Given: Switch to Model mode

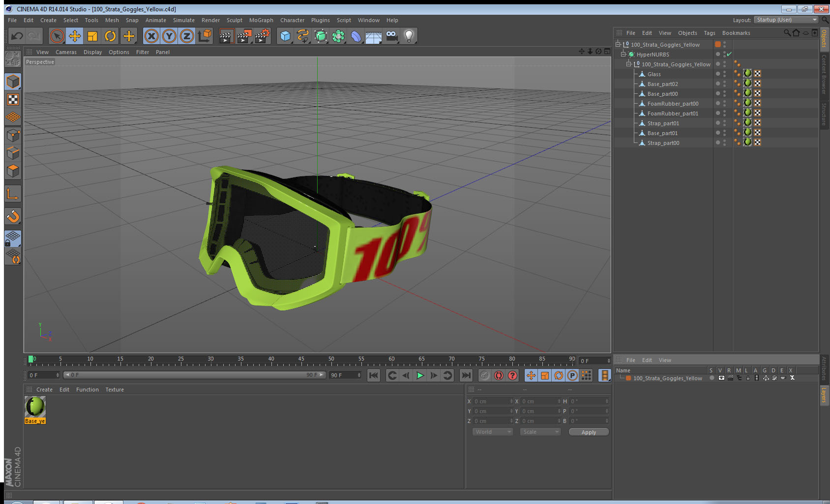Looking at the screenshot, I should click(13, 82).
